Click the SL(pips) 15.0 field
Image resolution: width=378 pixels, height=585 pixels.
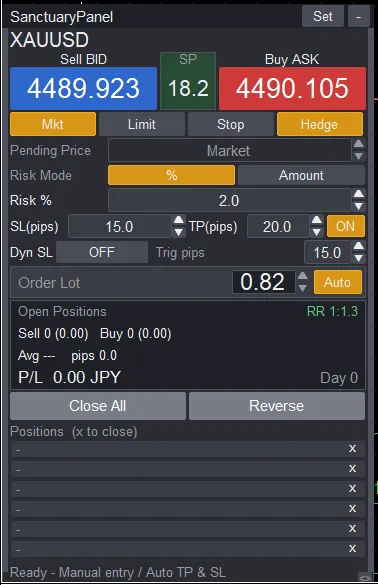point(119,226)
